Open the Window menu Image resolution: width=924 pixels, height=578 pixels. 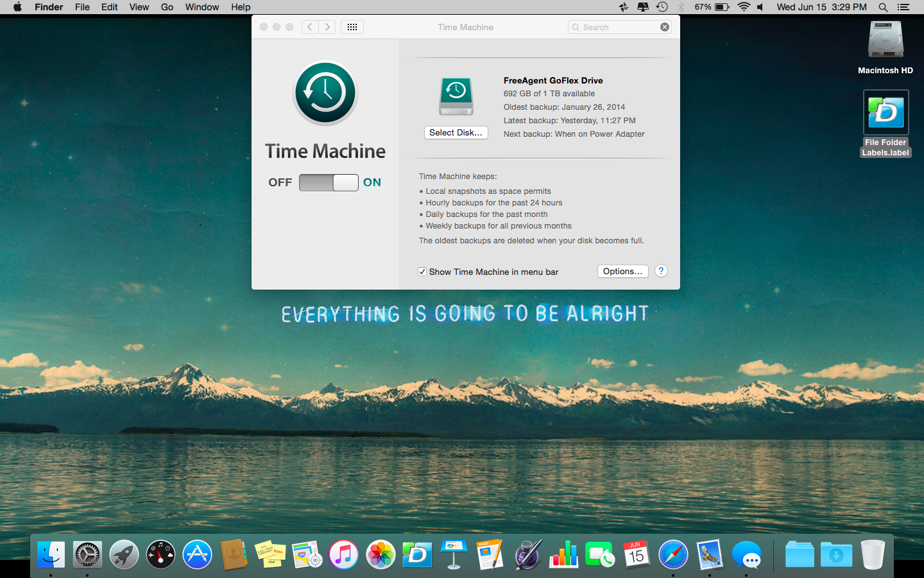202,7
